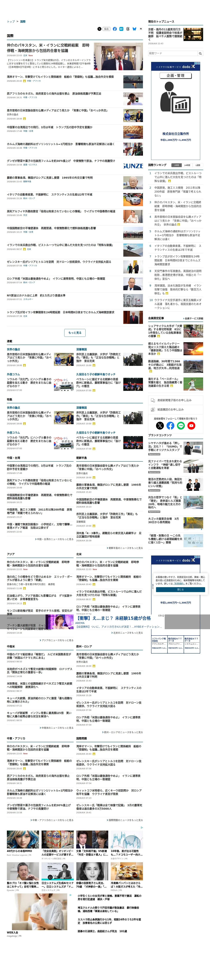
Task: Open Sankei's LINE account icon
Action: tap(181, 425)
